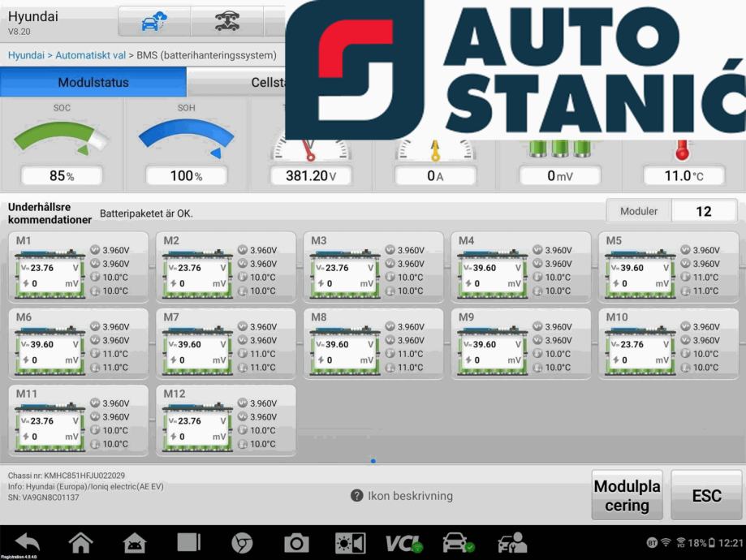The height and width of the screenshot is (560, 746).
Task: Open the VCI connection status
Action: [404, 543]
